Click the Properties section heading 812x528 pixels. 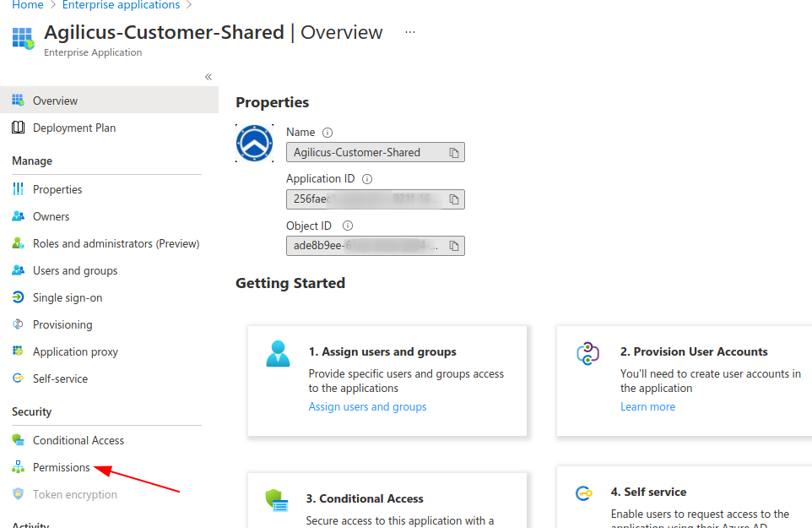[x=273, y=102]
